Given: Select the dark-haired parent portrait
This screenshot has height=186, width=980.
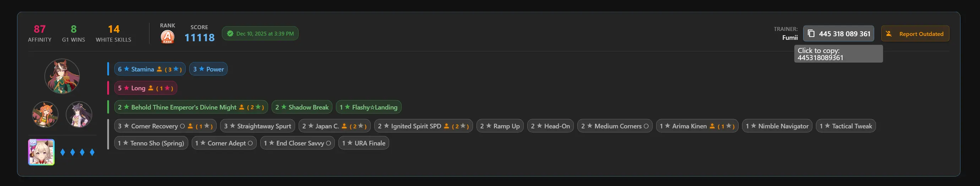Looking at the screenshot, I should click(79, 114).
